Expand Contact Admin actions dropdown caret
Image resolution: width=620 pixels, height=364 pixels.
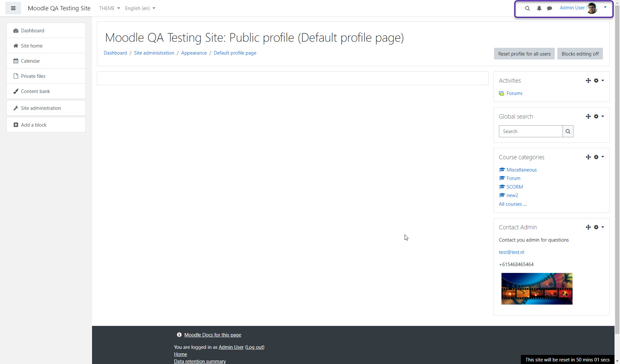(x=603, y=227)
